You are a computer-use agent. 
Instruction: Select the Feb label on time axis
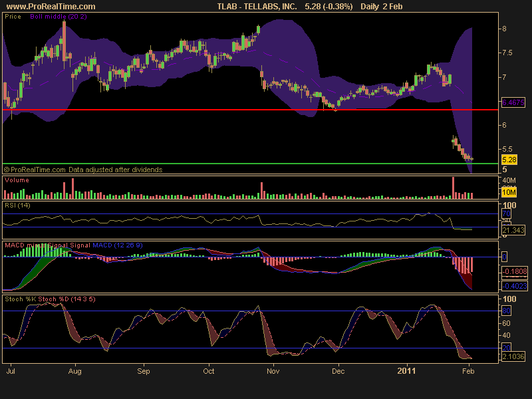468,371
